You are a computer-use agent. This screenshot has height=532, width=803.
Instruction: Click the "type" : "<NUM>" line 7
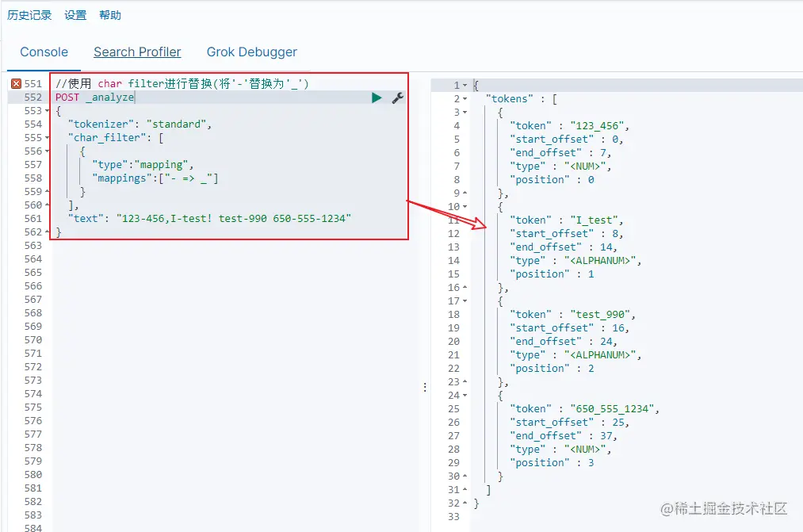pyautogui.click(x=560, y=166)
